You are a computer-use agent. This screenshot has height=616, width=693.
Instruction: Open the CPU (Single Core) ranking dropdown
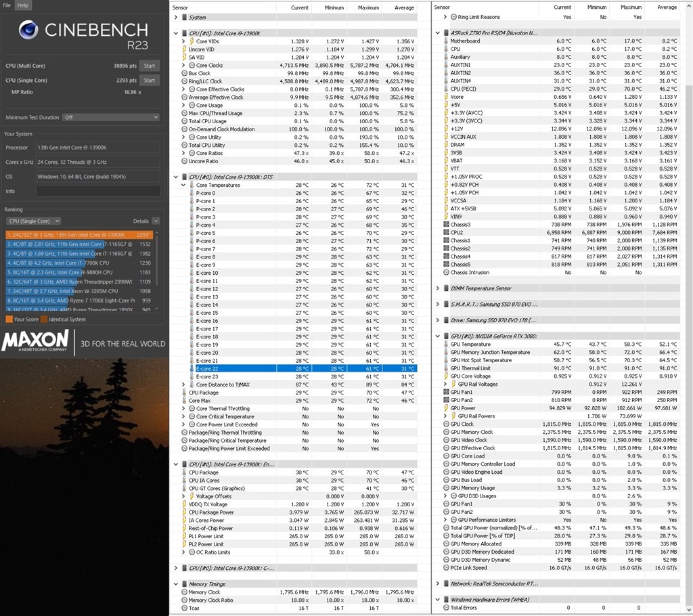(34, 221)
